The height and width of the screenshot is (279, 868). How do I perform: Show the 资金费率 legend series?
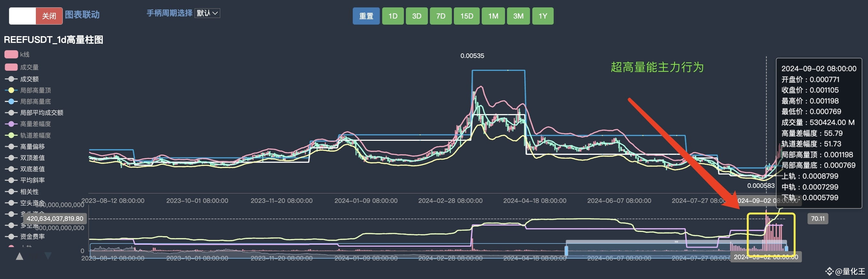point(25,236)
